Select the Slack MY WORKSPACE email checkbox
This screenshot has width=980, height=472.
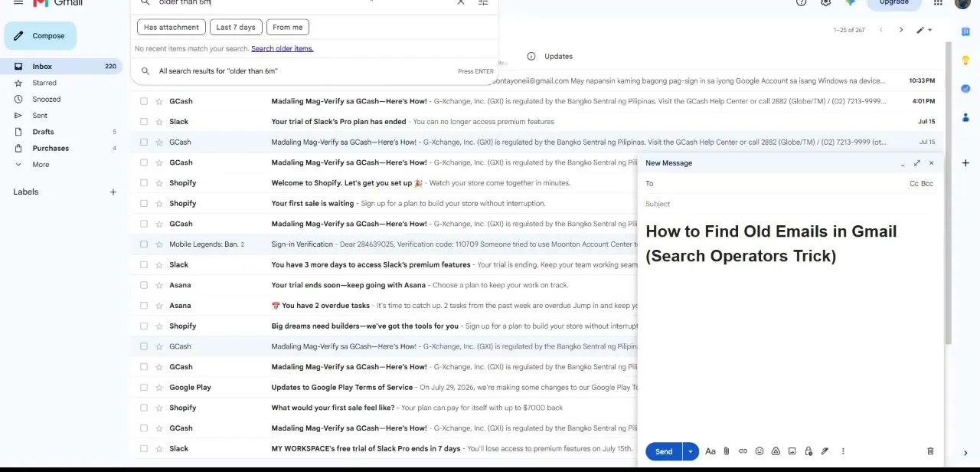tap(143, 449)
